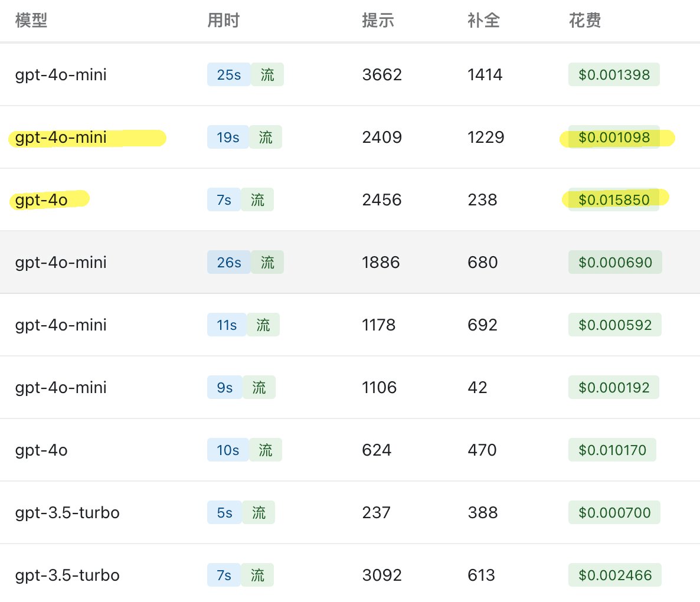Click the $0.015850 cost badge
The width and height of the screenshot is (700, 602).
(x=614, y=199)
